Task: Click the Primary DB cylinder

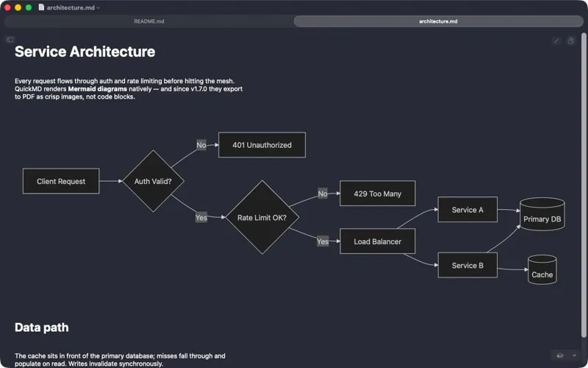Action: click(x=542, y=214)
